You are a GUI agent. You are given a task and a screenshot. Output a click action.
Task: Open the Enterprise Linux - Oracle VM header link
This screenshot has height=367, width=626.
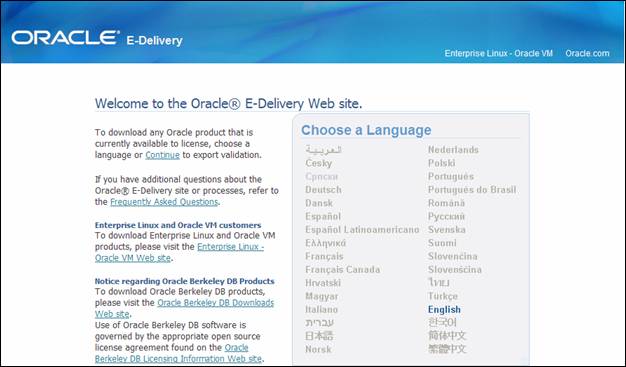coord(499,54)
